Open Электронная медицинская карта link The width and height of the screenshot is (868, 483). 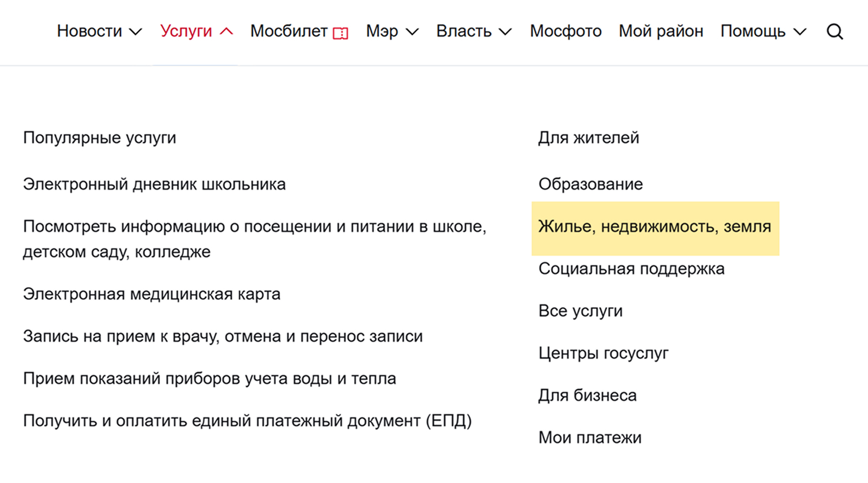point(151,294)
